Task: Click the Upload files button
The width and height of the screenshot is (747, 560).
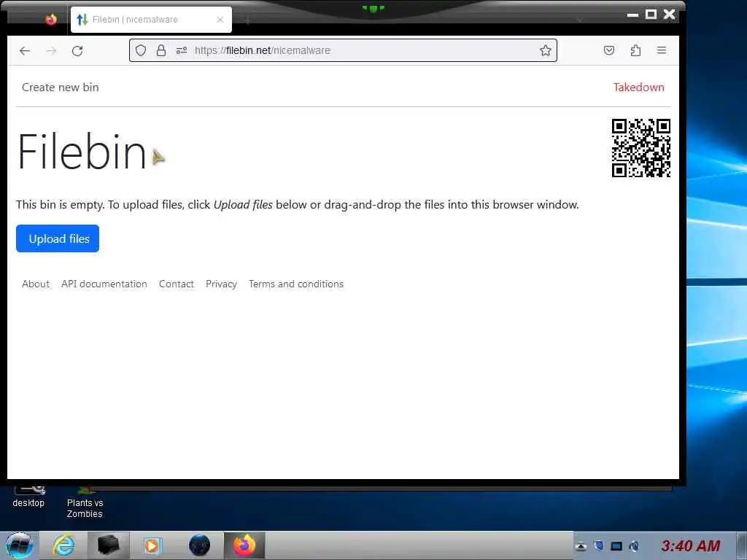Action: point(58,238)
